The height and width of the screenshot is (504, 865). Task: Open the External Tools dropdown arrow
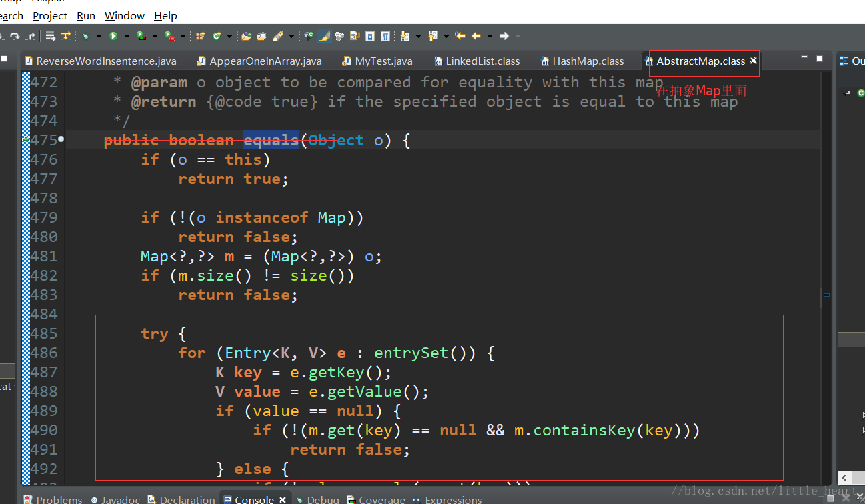(183, 36)
